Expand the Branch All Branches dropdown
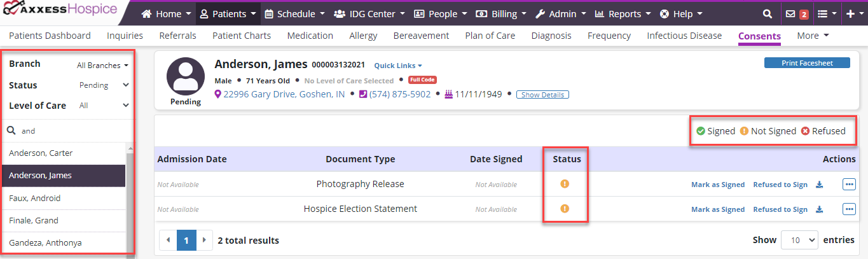 click(102, 65)
